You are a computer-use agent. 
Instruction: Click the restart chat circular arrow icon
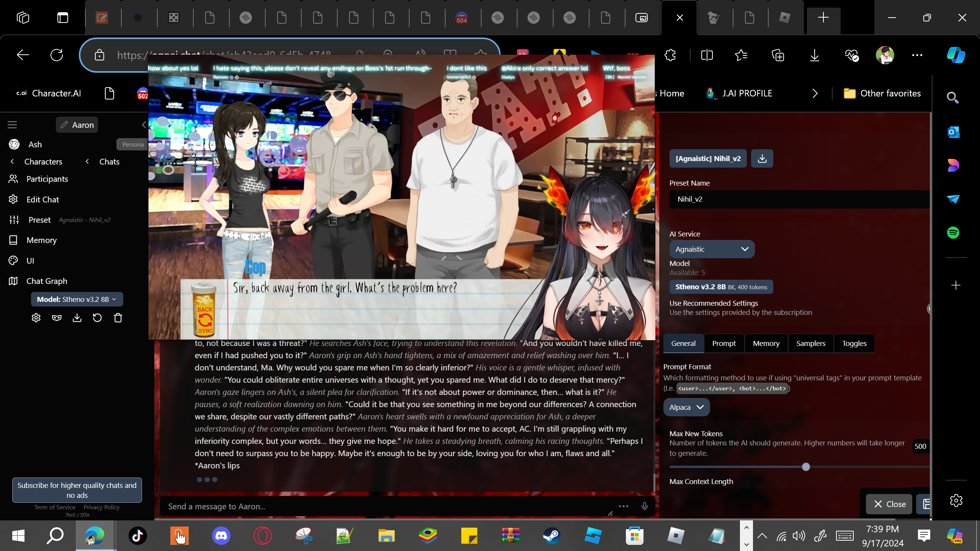pyautogui.click(x=97, y=318)
